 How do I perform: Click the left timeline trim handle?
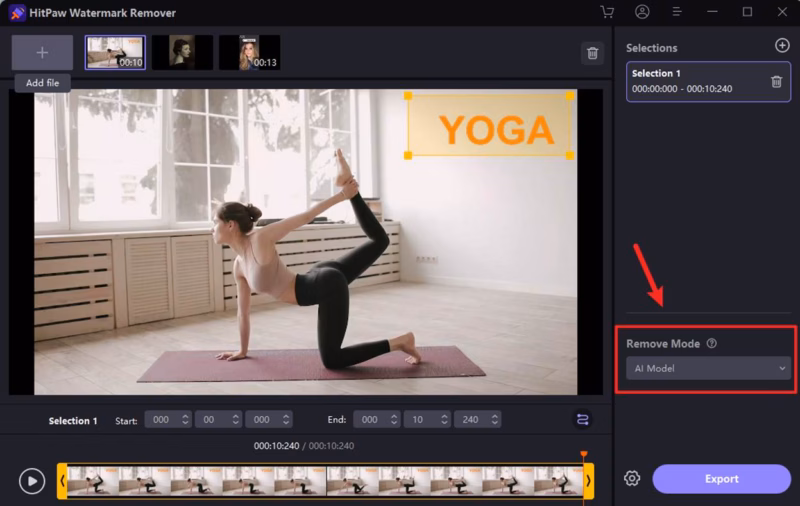pyautogui.click(x=62, y=480)
